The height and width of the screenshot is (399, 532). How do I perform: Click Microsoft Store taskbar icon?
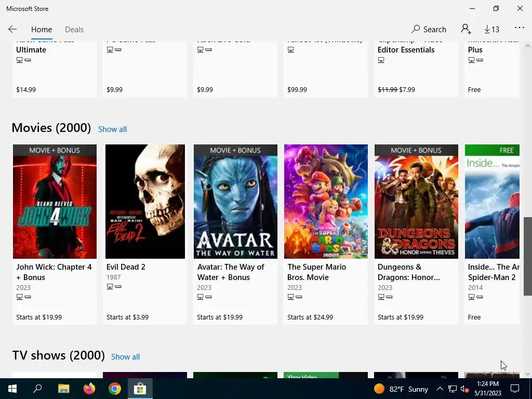coord(140,389)
